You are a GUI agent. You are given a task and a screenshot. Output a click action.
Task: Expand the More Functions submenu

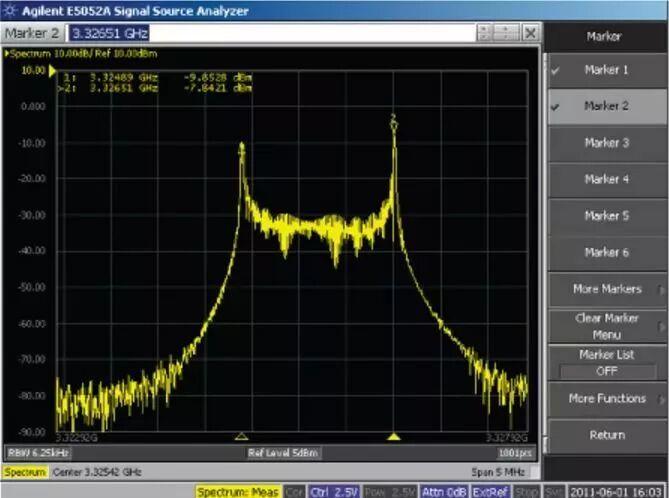(607, 399)
